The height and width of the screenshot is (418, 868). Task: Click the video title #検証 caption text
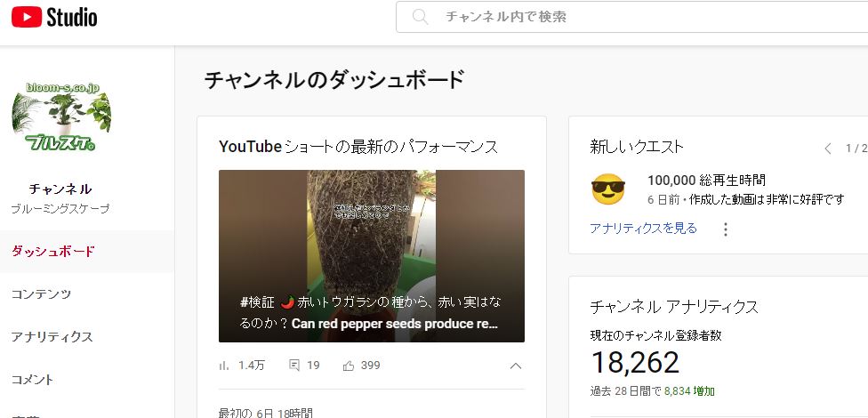click(371, 313)
